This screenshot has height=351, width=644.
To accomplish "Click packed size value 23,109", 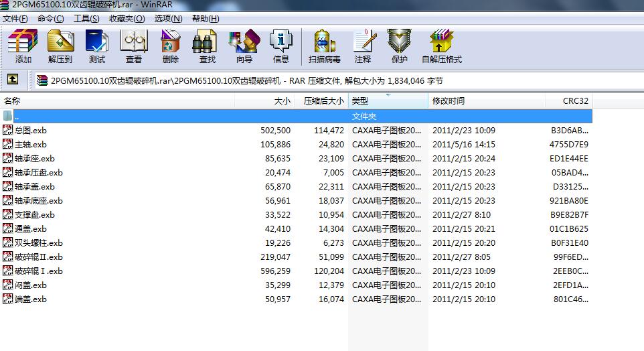I will (x=331, y=158).
